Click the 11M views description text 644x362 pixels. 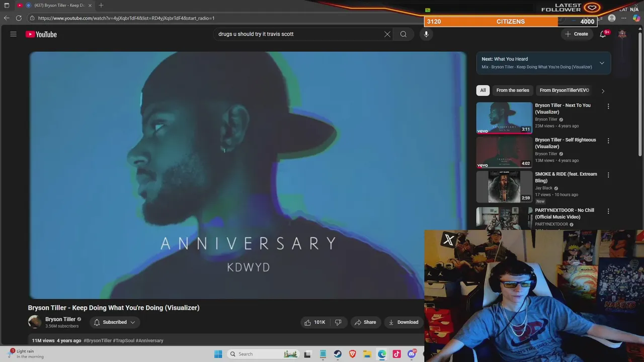pos(43,340)
